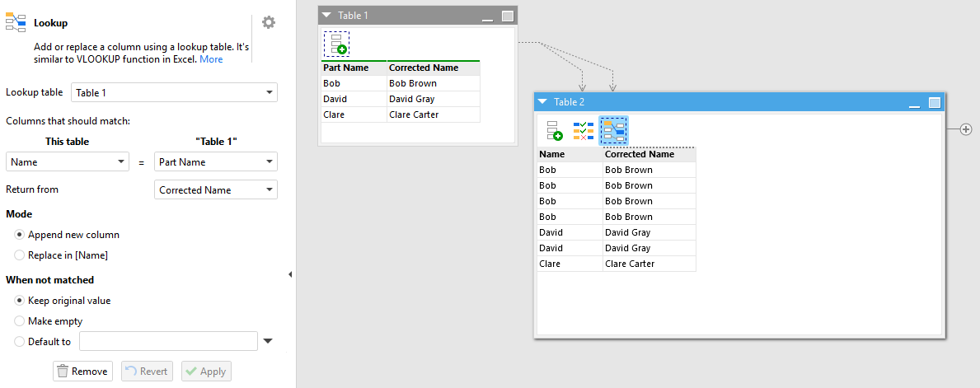Viewport: 980px width, 388px height.
Task: Click the plus connector beside Table 2
Action: (x=966, y=129)
